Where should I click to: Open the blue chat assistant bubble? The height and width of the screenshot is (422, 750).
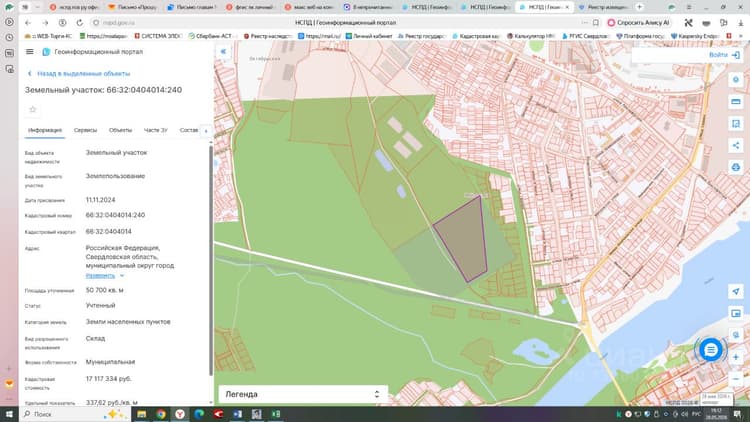(711, 350)
